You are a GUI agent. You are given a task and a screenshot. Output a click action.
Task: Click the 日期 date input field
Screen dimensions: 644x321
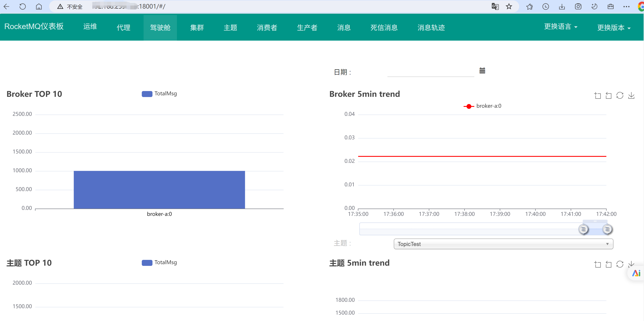click(430, 72)
